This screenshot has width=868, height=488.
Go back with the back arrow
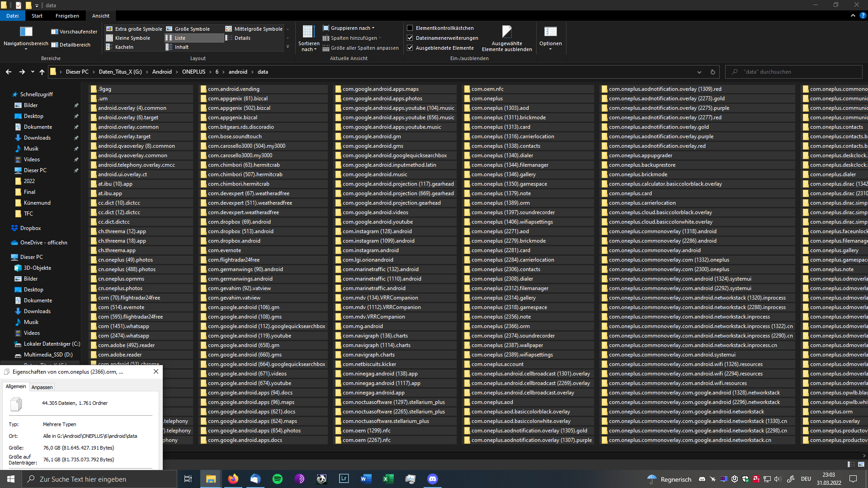(x=9, y=72)
